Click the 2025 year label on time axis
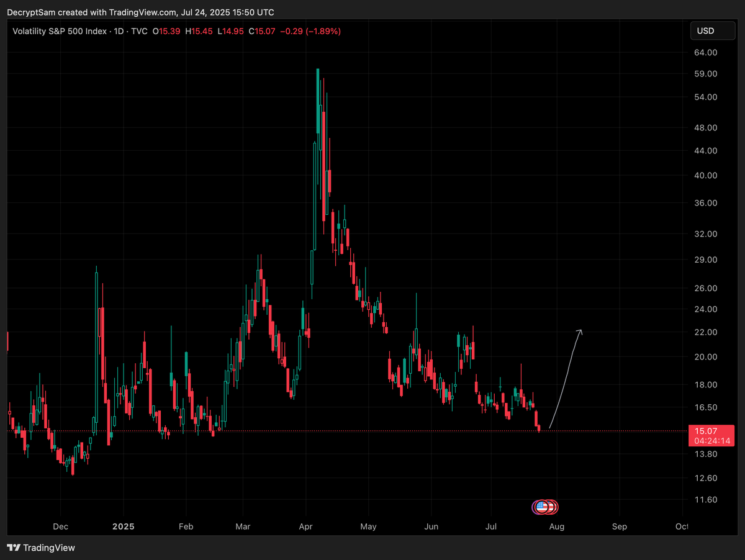The height and width of the screenshot is (560, 745). (123, 526)
